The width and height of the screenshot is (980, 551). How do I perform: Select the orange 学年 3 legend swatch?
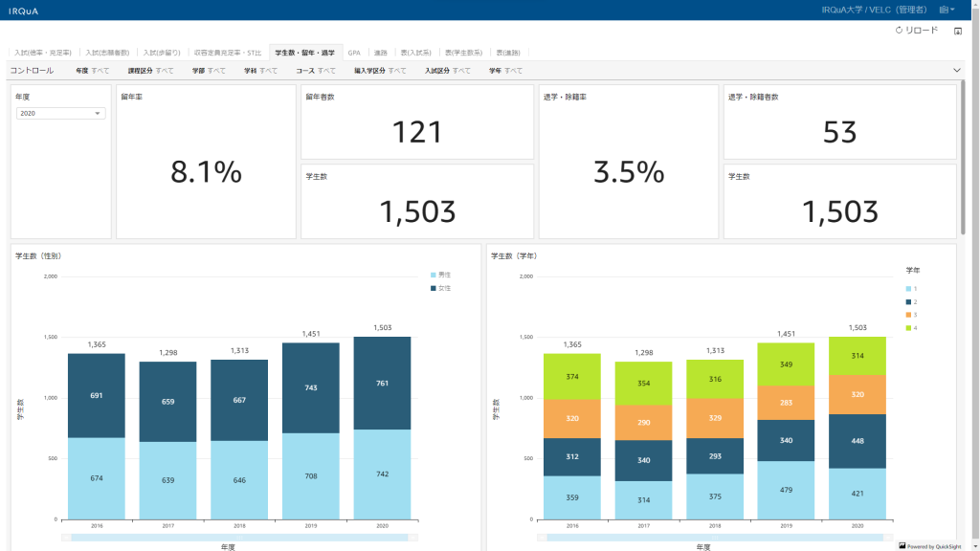pyautogui.click(x=907, y=315)
